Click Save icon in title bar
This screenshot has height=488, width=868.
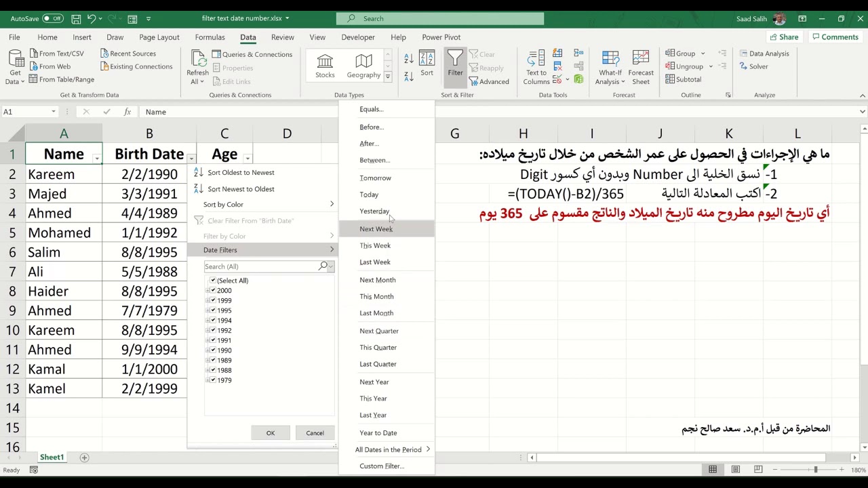click(76, 18)
